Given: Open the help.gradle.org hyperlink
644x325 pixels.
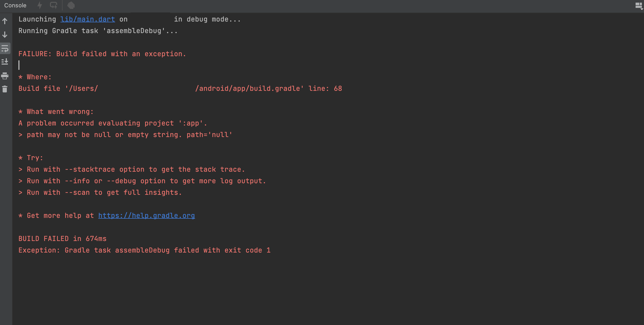Looking at the screenshot, I should [x=146, y=216].
